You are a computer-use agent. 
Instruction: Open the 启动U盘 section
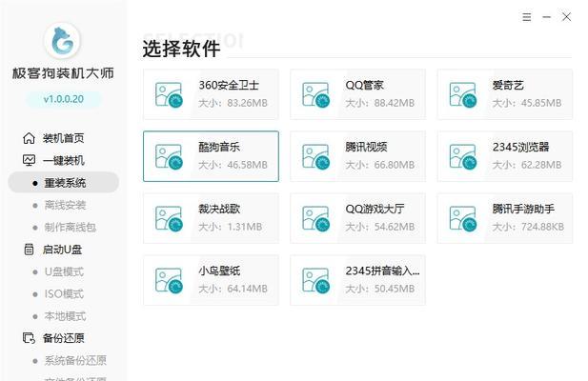coord(62,250)
